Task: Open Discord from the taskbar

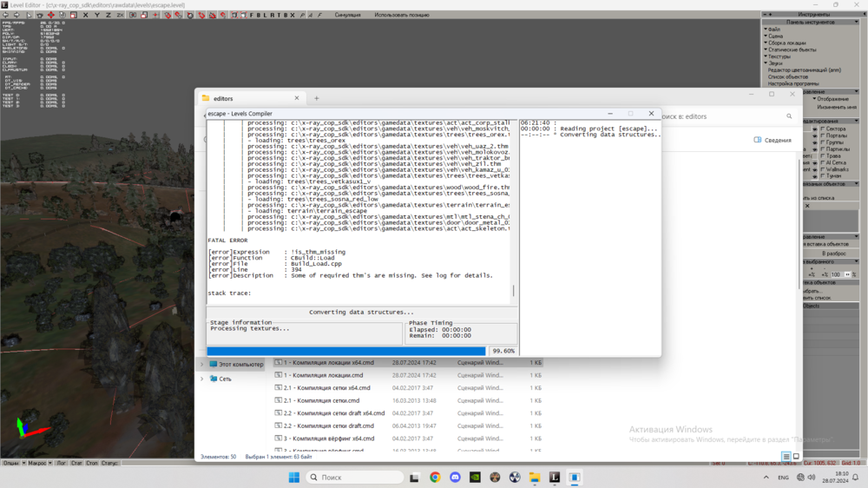Action: [455, 478]
